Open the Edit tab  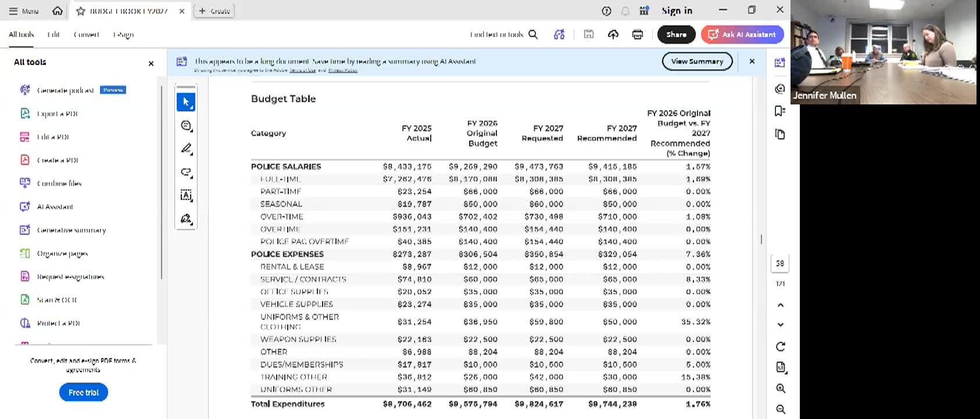tap(53, 34)
